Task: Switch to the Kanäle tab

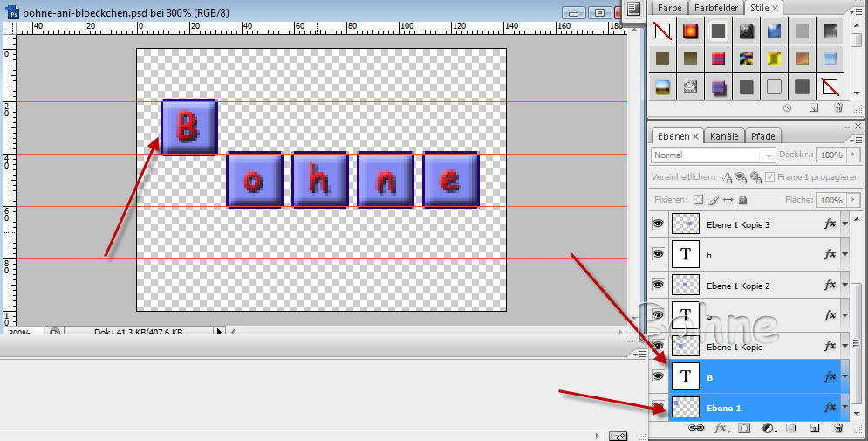Action: pyautogui.click(x=724, y=136)
